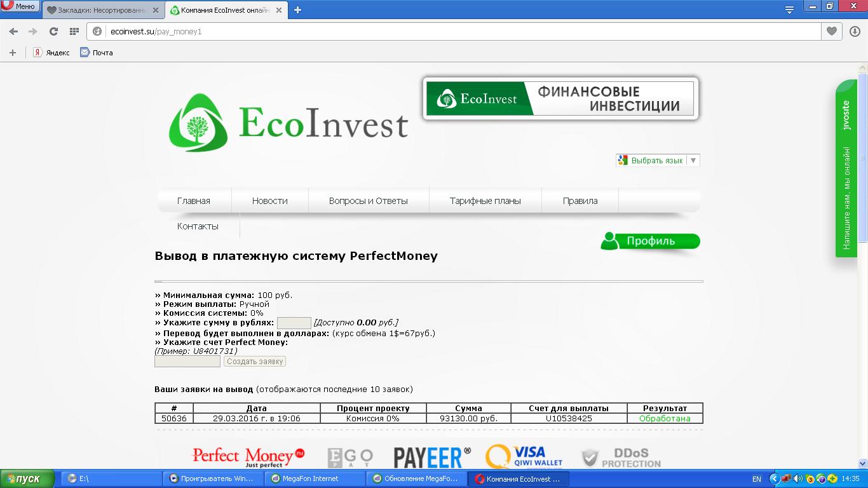This screenshot has width=868, height=488.
Task: Open downloads arrow icon in toolbar
Action: 855,31
